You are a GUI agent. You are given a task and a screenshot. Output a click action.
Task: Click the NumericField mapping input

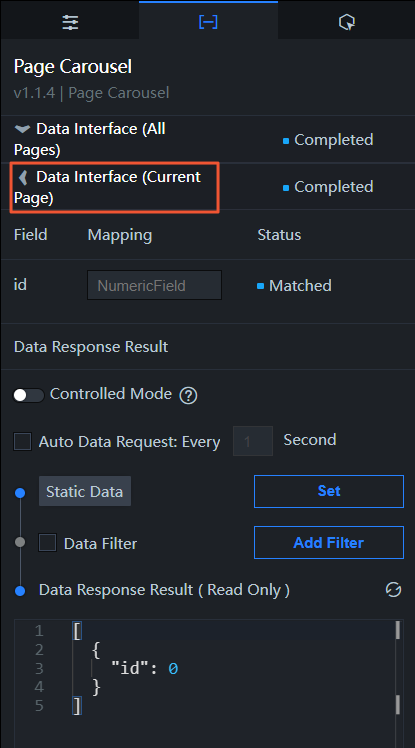(154, 285)
